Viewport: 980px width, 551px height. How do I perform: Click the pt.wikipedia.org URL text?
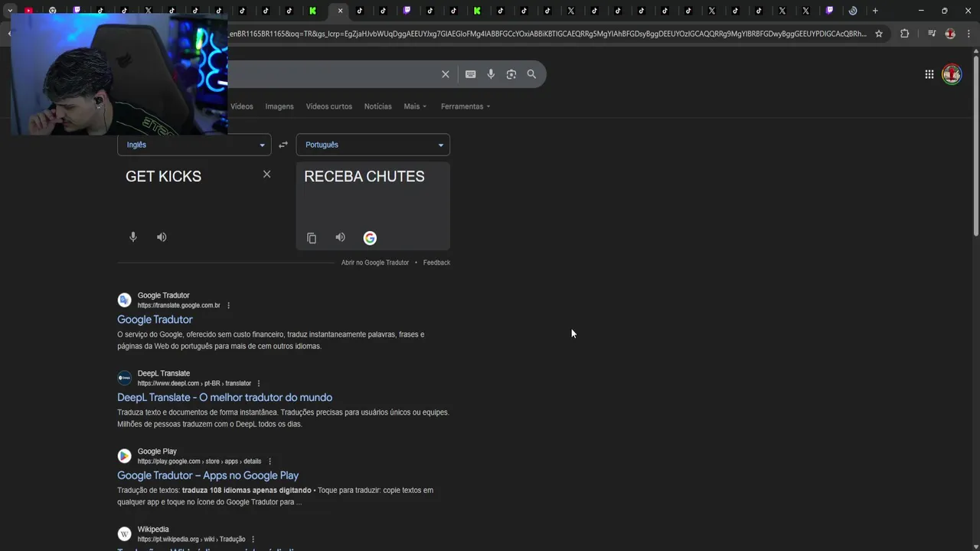(191, 540)
